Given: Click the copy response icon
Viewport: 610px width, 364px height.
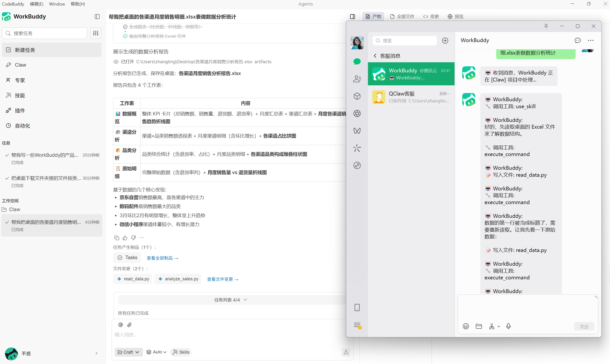Looking at the screenshot, I should coord(117,238).
